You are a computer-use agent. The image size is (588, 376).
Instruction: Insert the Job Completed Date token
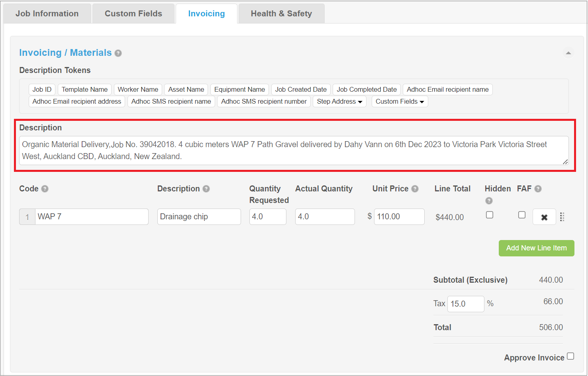coord(367,89)
